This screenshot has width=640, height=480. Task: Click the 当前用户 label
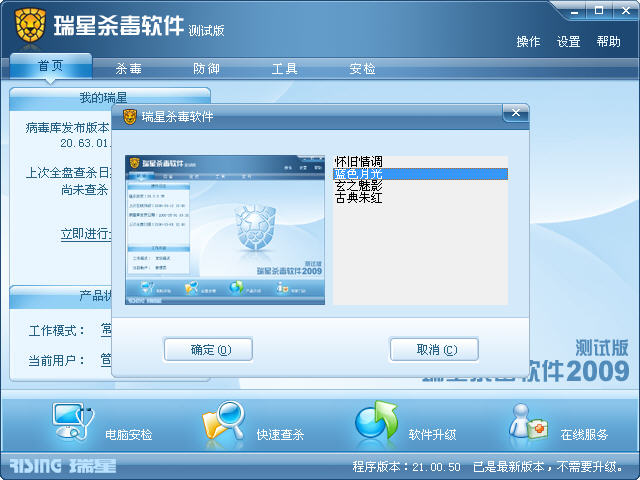(x=57, y=360)
